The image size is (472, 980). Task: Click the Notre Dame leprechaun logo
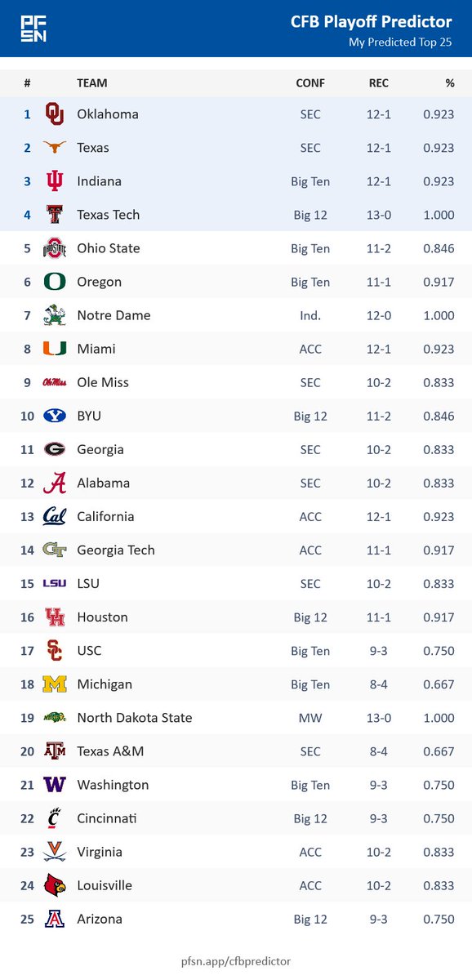tap(55, 315)
